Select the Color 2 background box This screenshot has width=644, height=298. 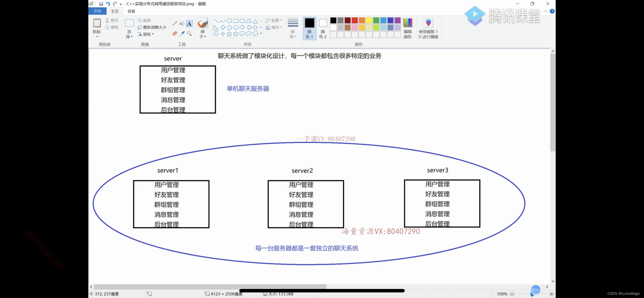click(x=323, y=28)
